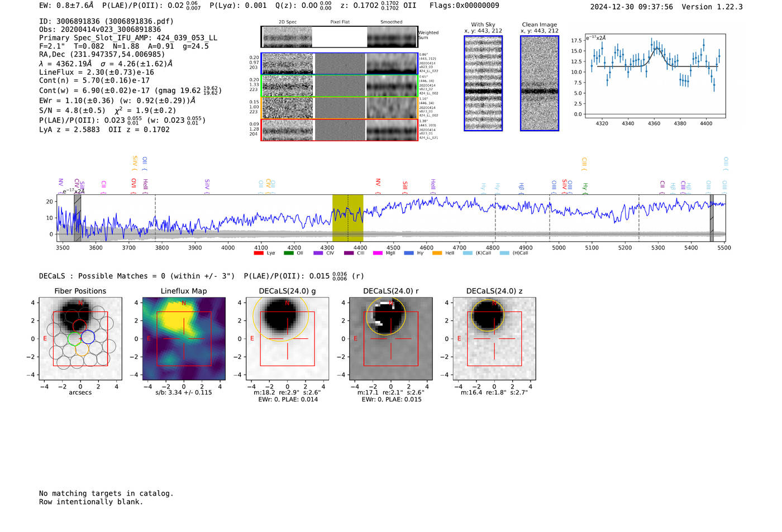This screenshot has width=782, height=532.
Task: Click the OII green legend swatch
Action: coord(288,253)
